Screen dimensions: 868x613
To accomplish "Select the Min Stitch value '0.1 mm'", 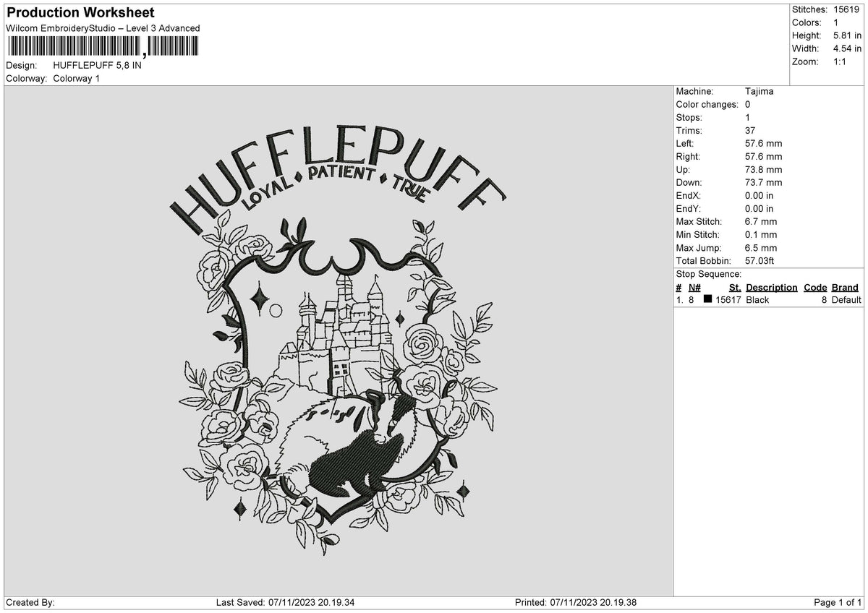I will 761,234.
